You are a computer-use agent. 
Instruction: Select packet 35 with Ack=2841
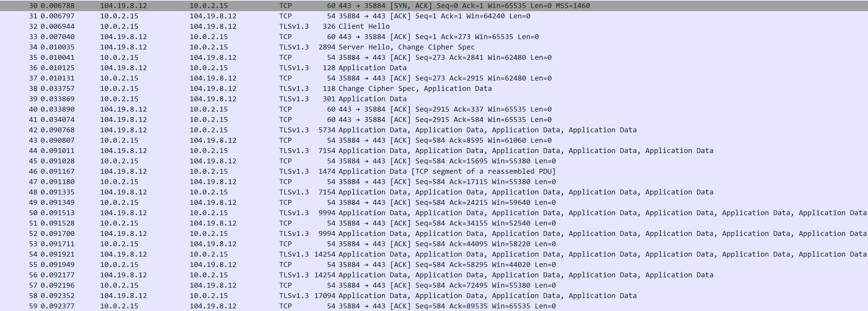click(x=434, y=57)
